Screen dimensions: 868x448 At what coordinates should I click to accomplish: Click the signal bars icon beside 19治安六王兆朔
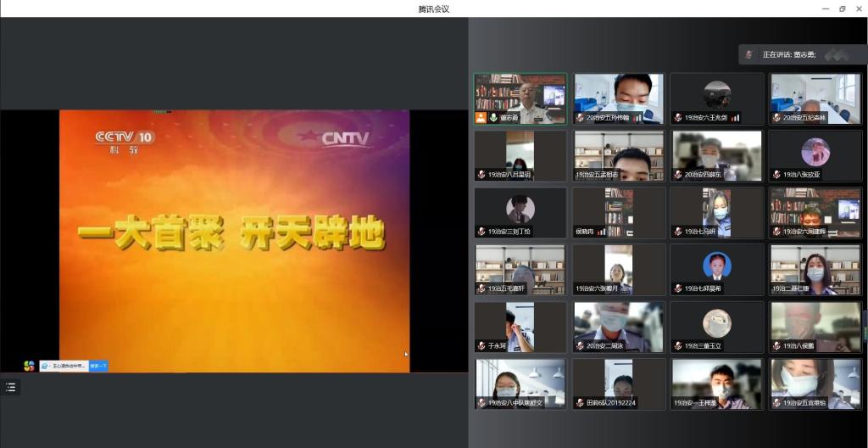[735, 118]
